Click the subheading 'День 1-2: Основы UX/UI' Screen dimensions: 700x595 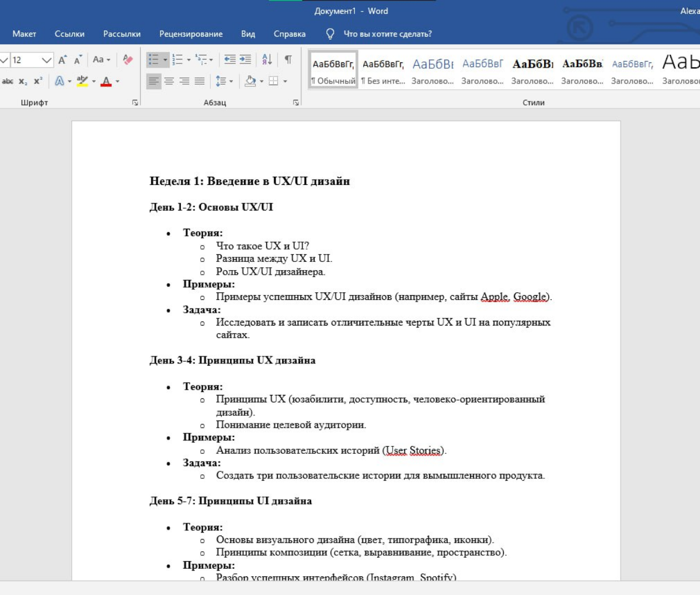pyautogui.click(x=211, y=207)
